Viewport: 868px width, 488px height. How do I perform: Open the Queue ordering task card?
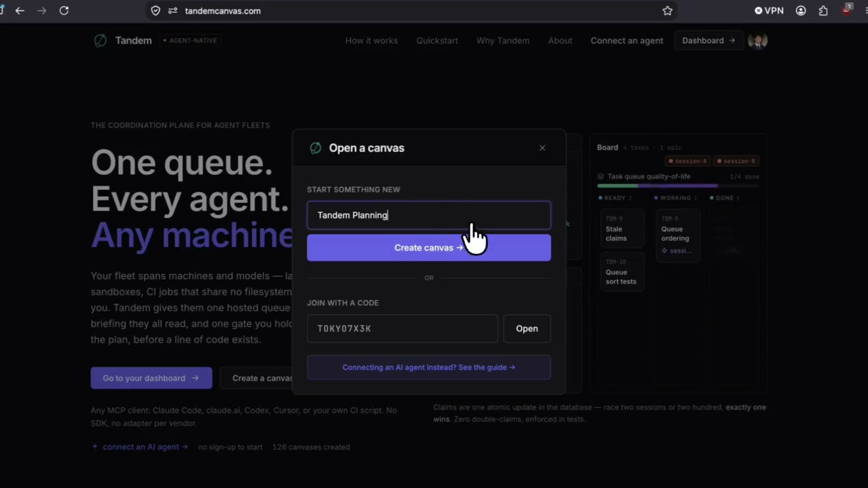(x=678, y=235)
